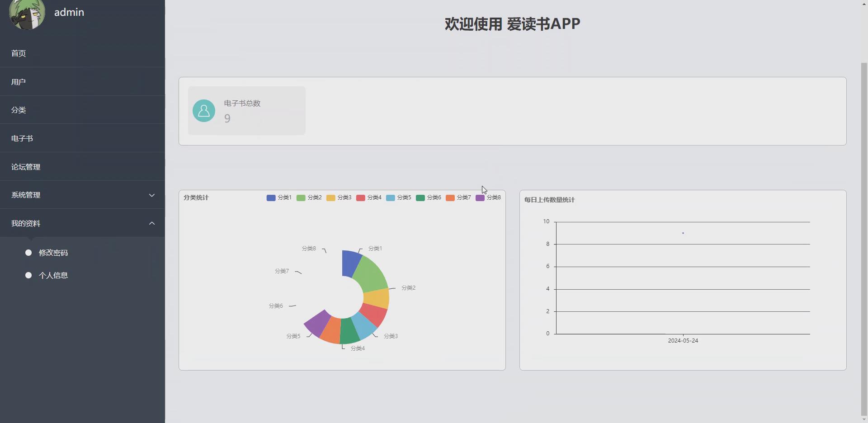Open the 用户 user management section
Viewport: 868px width, 423px height.
[19, 82]
